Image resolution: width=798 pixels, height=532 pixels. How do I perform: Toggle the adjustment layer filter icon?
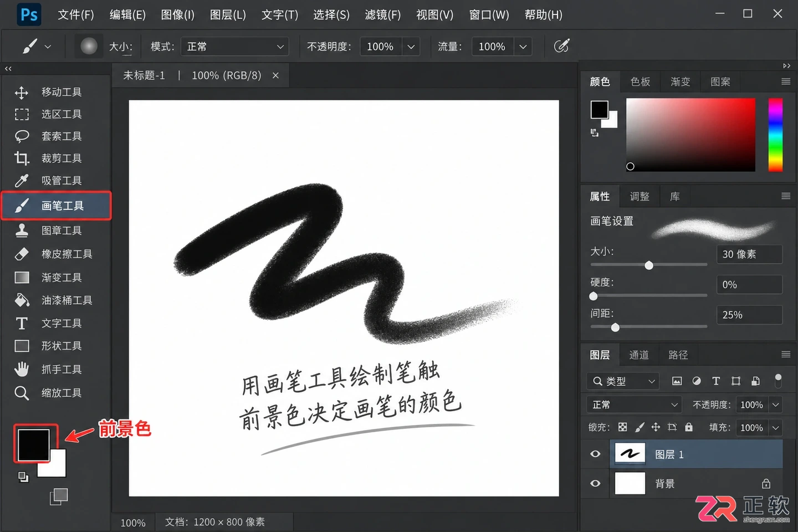coord(697,381)
